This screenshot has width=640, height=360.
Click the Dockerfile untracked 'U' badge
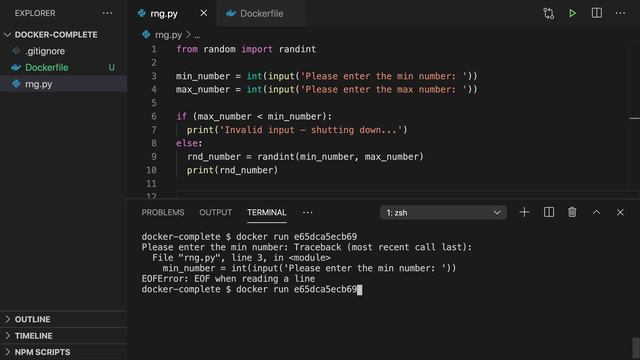tap(111, 67)
